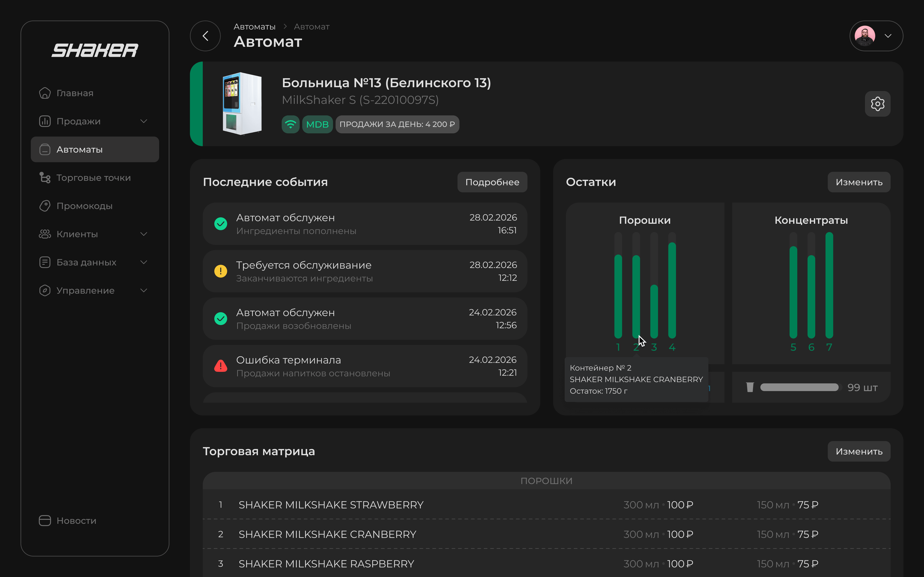Click Изменить in the Остатки panel
This screenshot has height=577, width=924.
tap(859, 182)
